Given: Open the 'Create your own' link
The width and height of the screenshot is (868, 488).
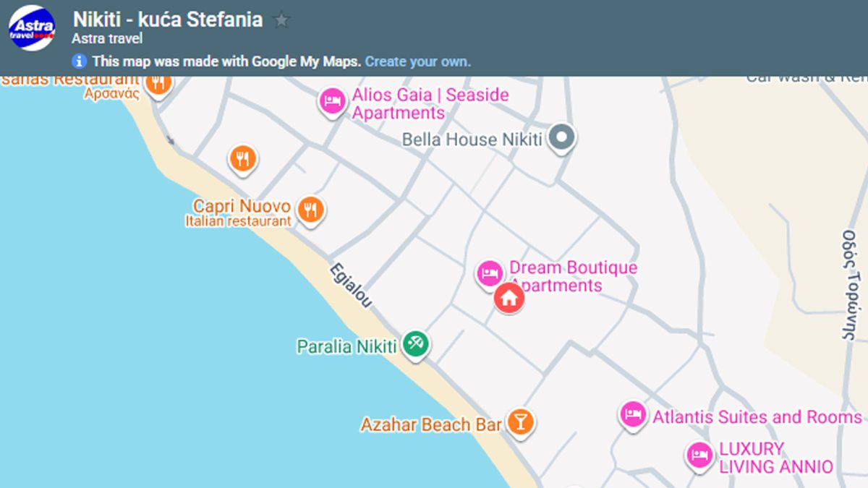Looking at the screenshot, I should [x=417, y=61].
